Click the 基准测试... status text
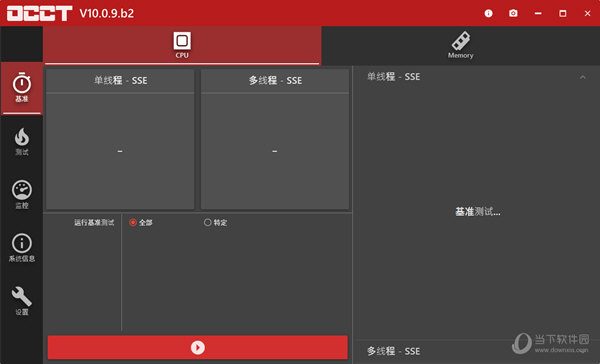 (x=478, y=211)
